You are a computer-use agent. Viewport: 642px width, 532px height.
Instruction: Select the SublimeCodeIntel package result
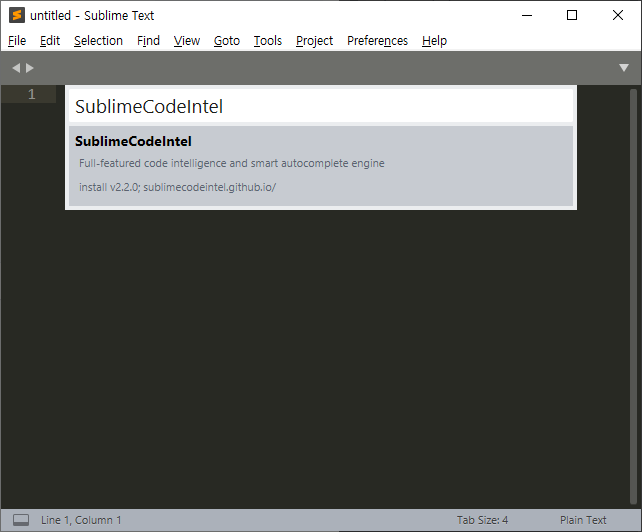(321, 165)
